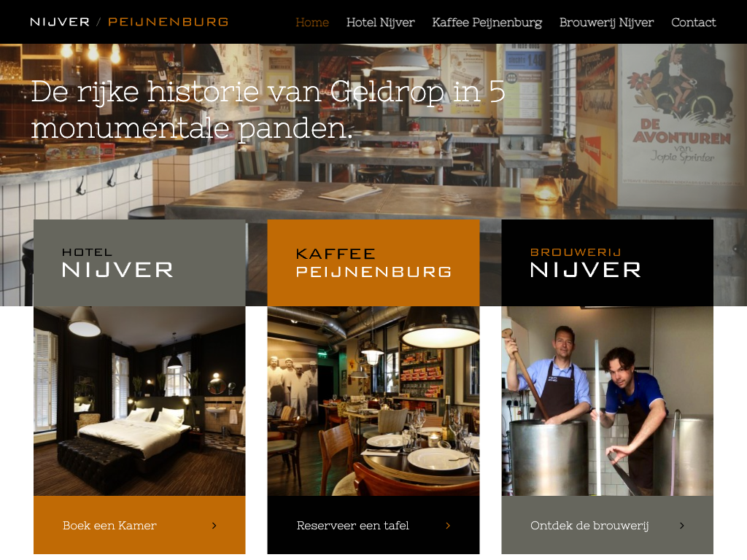The image size is (747, 560).
Task: Click the black Brouwerij Nijver card header
Action: [x=608, y=262]
